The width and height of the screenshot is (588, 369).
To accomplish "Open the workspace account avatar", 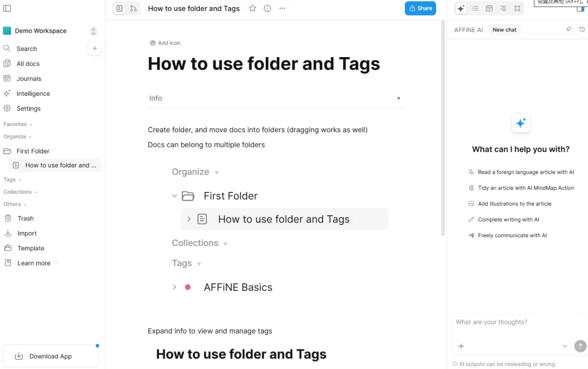I will click(x=94, y=30).
